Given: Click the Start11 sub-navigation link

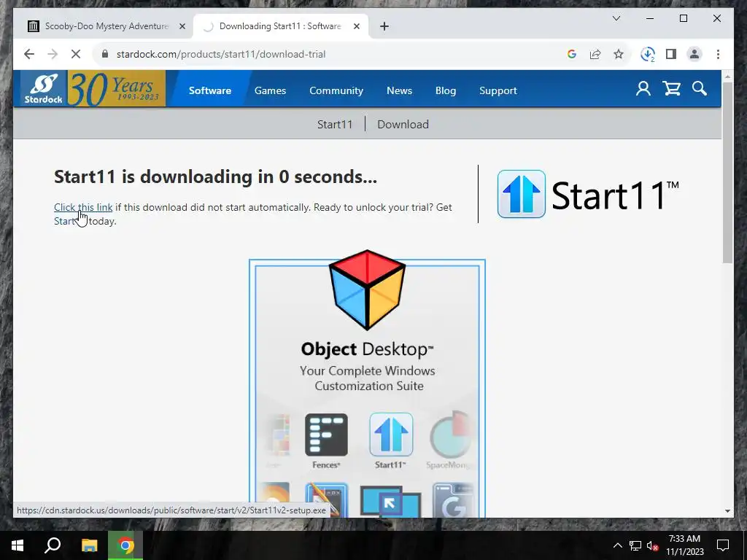Looking at the screenshot, I should click(335, 124).
